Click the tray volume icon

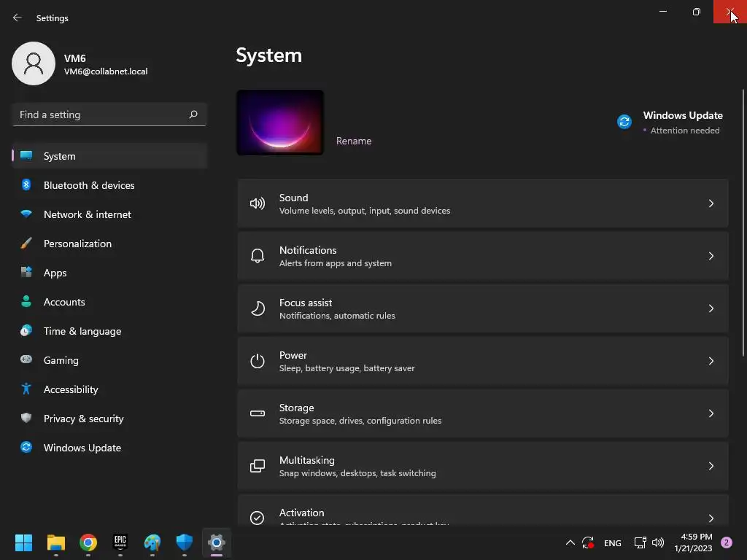pyautogui.click(x=658, y=542)
